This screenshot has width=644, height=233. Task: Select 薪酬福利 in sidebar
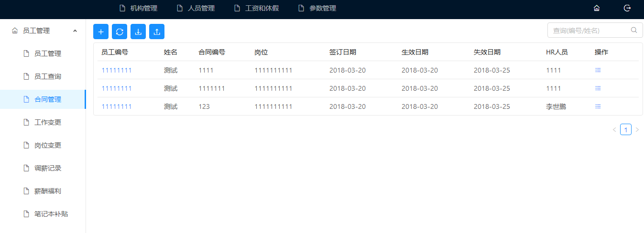(x=43, y=191)
